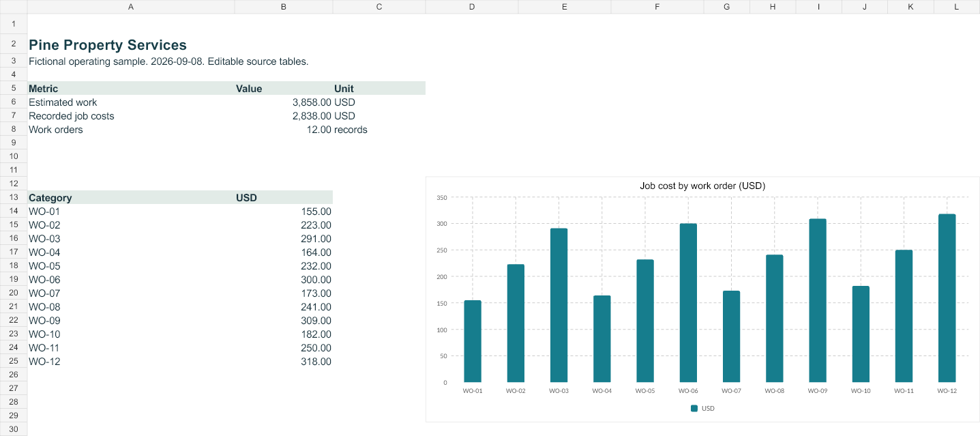This screenshot has height=436, width=980.
Task: Click the 173.00 cell
Action: point(284,293)
